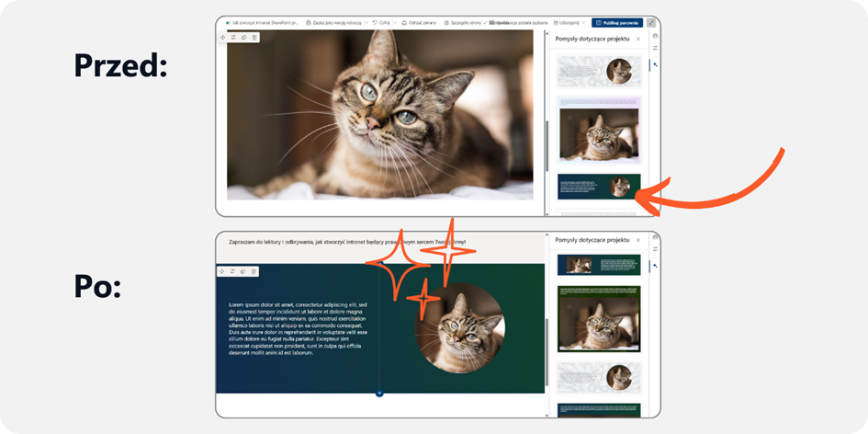Open the dropdown arrow next to Cofnij
Screen dimensions: 868x434
pos(395,23)
